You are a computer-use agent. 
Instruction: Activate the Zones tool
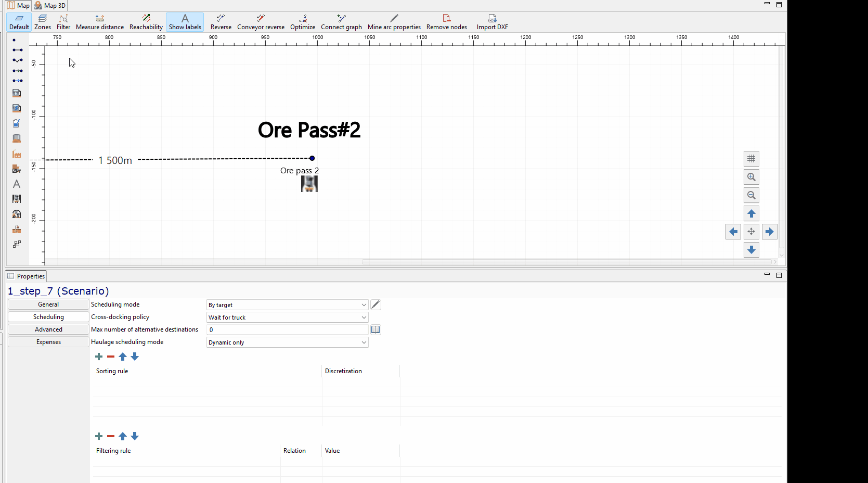pos(43,22)
